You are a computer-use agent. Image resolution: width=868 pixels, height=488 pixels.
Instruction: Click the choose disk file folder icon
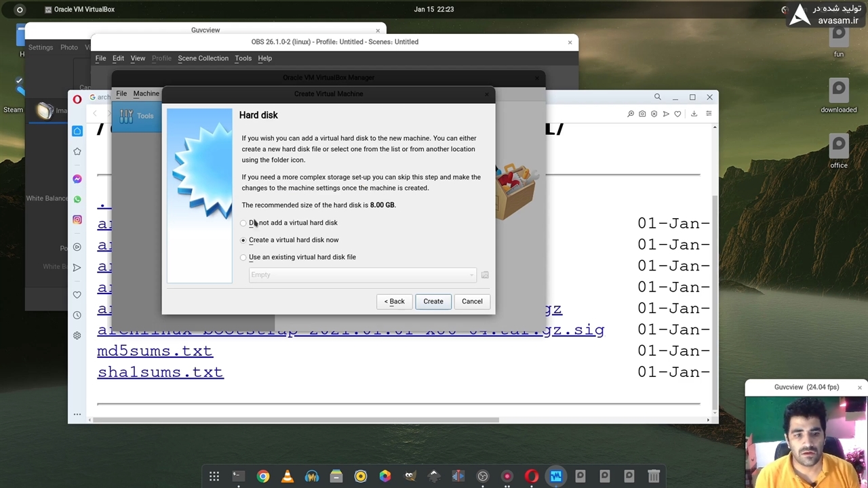tap(484, 275)
